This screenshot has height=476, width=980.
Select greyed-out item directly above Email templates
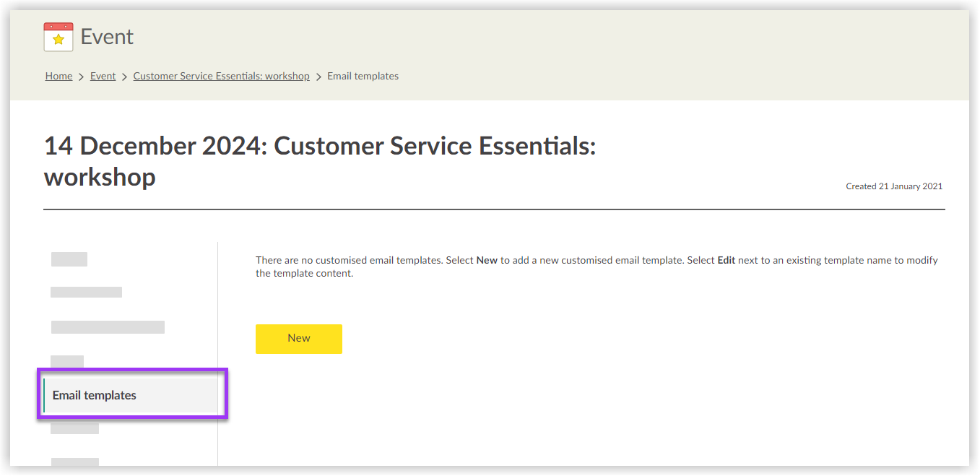coord(67,360)
